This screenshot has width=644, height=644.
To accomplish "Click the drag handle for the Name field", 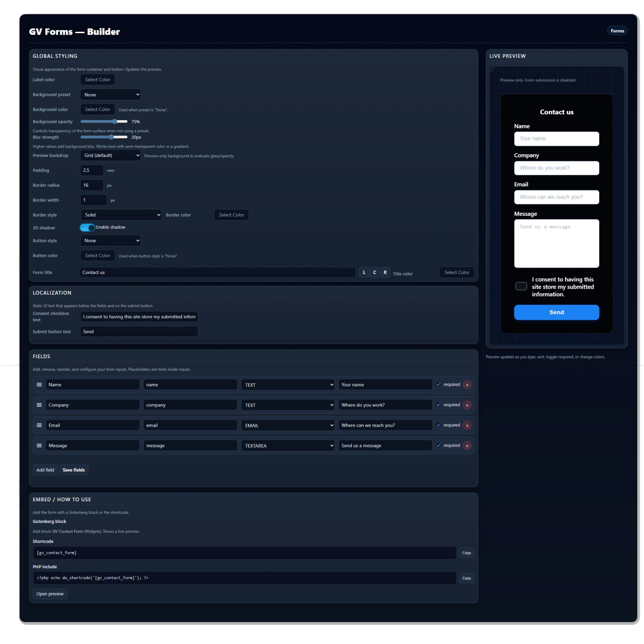I will pyautogui.click(x=39, y=385).
